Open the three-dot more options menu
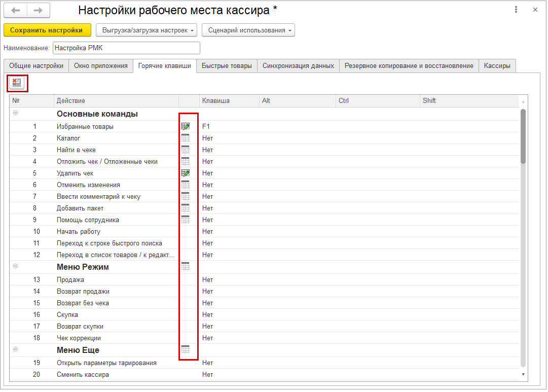Image resolution: width=548 pixels, height=392 pixels. (x=516, y=10)
